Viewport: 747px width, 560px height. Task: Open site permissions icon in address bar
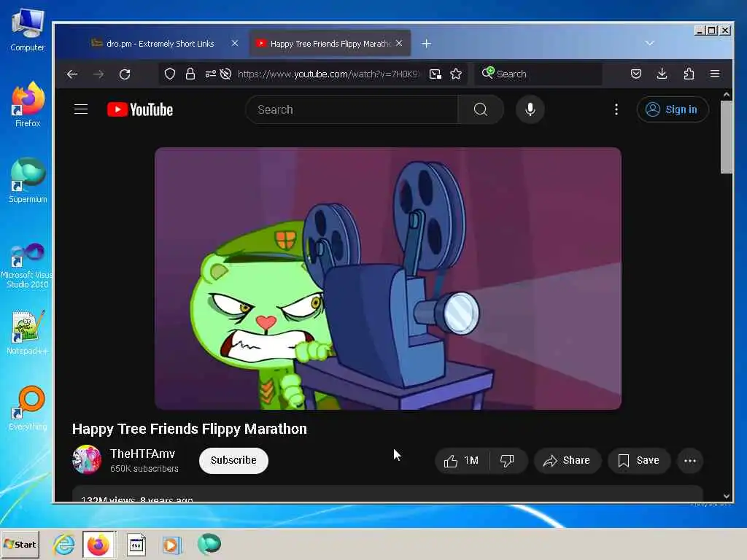210,74
